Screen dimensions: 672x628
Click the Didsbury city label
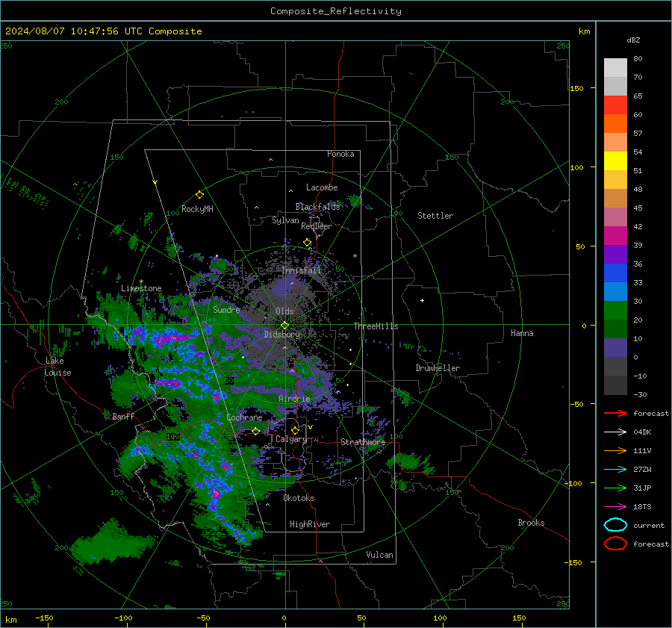click(282, 335)
